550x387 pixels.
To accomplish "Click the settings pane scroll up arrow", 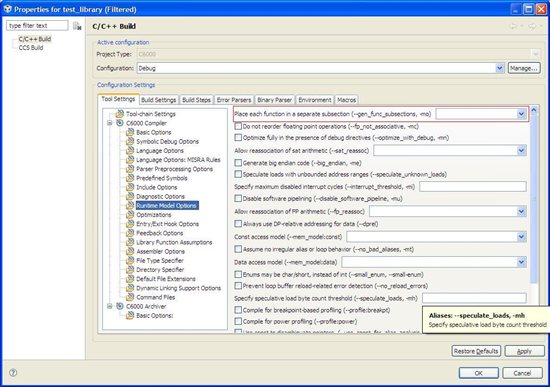I will tap(534, 110).
